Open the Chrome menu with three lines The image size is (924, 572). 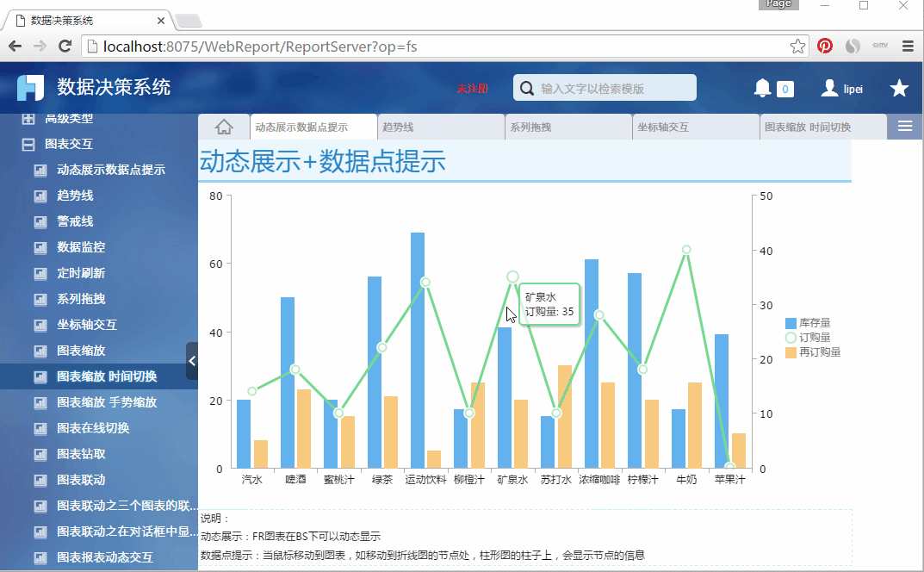pyautogui.click(x=907, y=46)
